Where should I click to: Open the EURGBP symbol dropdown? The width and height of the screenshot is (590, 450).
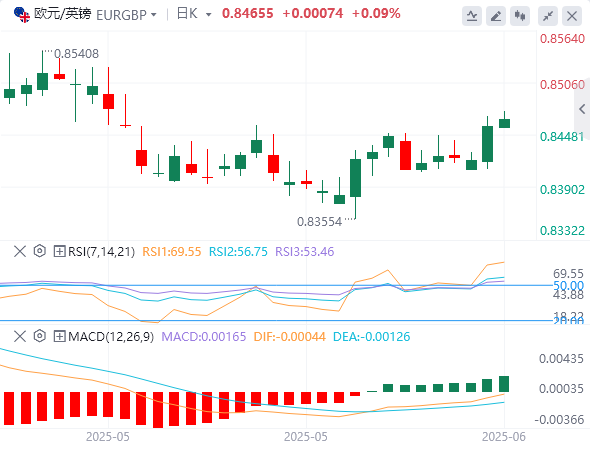126,15
